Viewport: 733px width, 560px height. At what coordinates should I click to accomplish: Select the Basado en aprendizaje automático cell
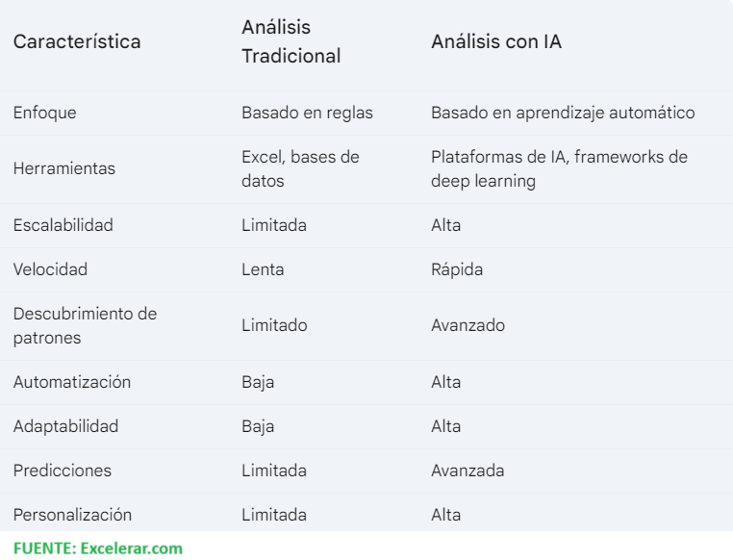[563, 113]
